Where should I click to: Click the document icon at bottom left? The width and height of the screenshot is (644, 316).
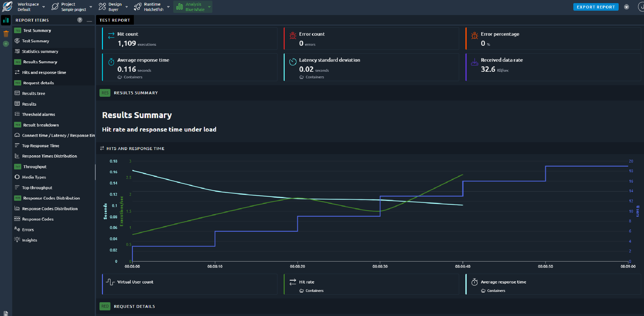(6, 313)
